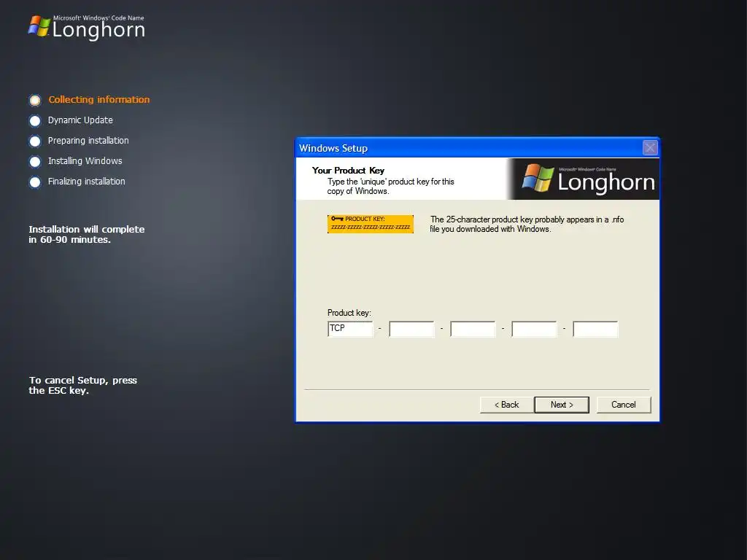Screen dimensions: 747x560
Task: Click the Collecting information step bullet
Action: pos(35,100)
